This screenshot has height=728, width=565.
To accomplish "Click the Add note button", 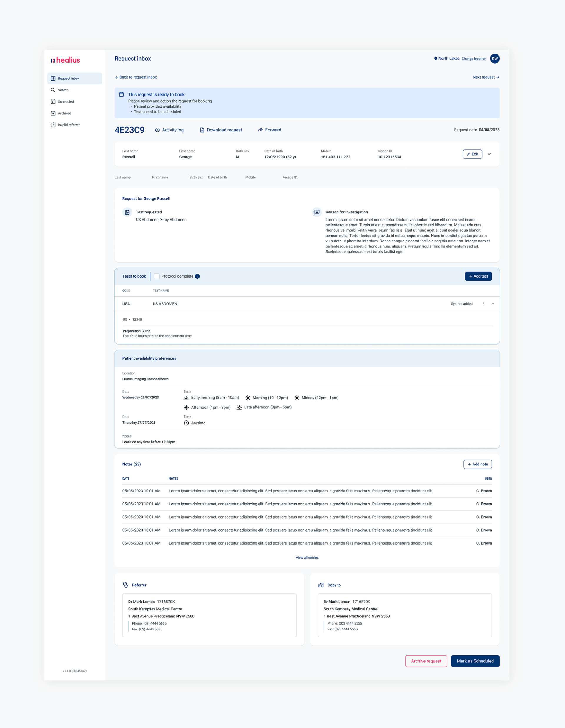I will [x=478, y=464].
